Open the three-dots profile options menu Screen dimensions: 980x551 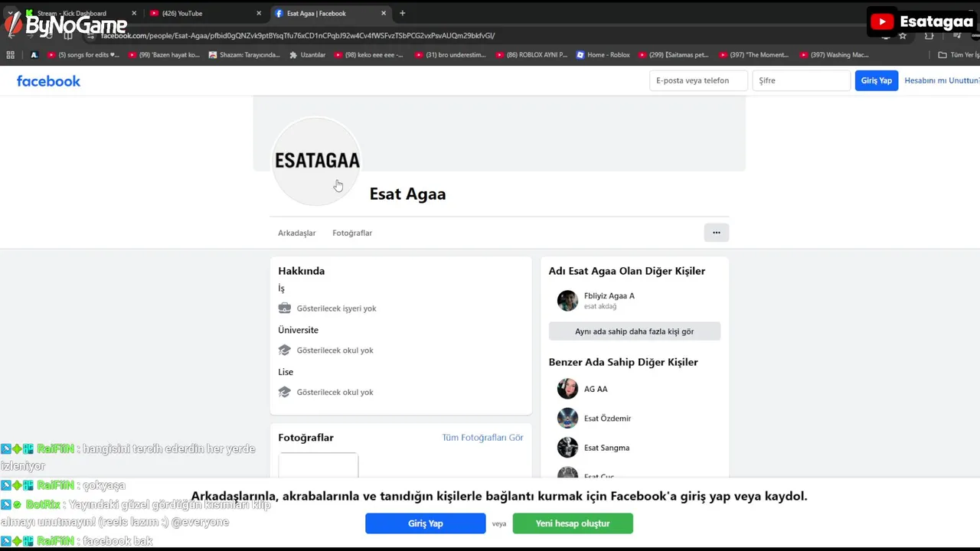tap(716, 233)
